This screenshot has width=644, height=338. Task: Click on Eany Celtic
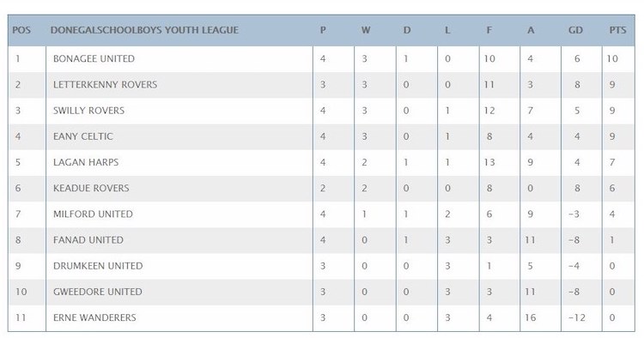[83, 136]
